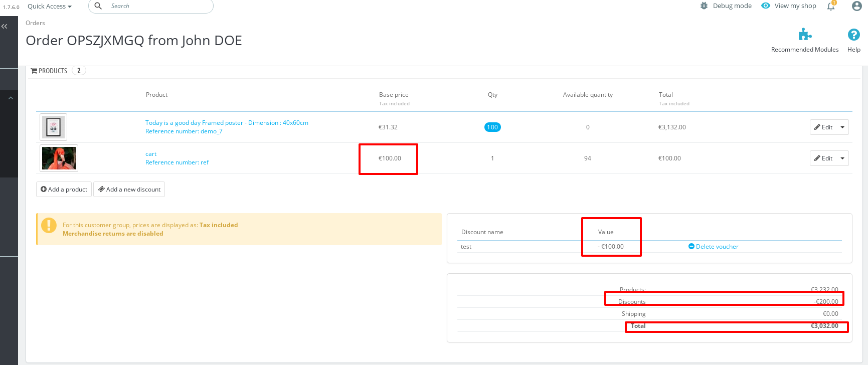Go to Orders breadcrumb
This screenshot has width=868, height=365.
tap(35, 23)
